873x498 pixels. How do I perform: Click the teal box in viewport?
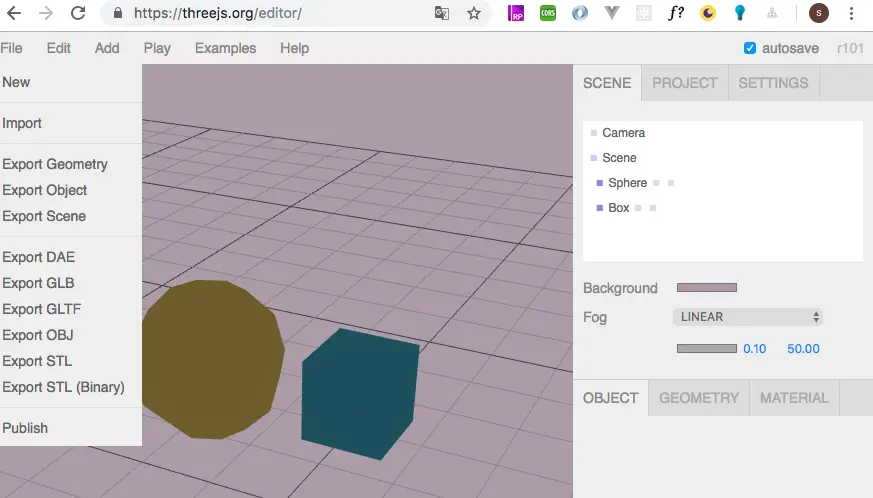click(360, 394)
